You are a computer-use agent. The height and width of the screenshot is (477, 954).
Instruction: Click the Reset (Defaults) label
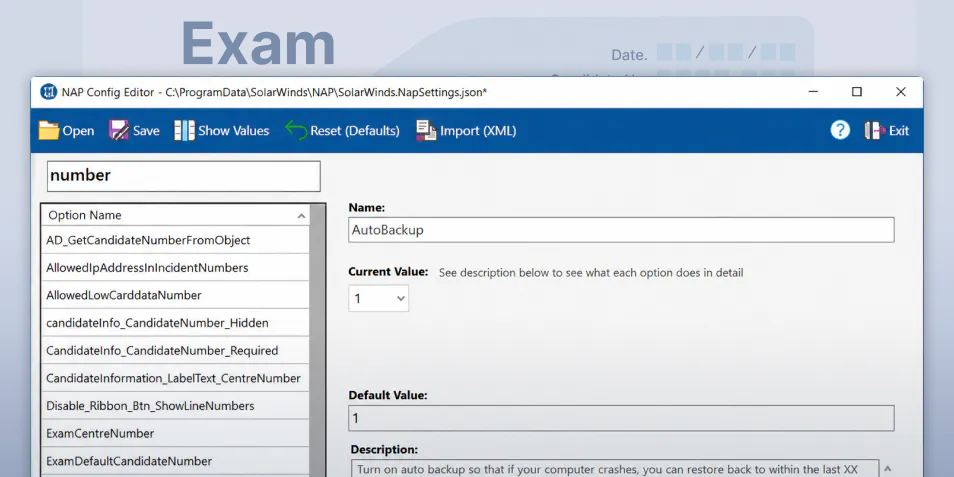point(355,131)
